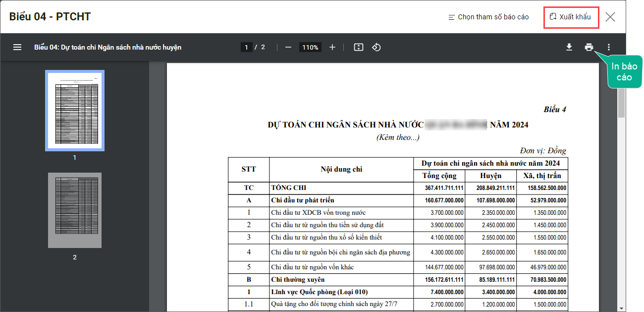Click the TỔNG CHI row label
This screenshot has height=312, width=644.
[285, 188]
